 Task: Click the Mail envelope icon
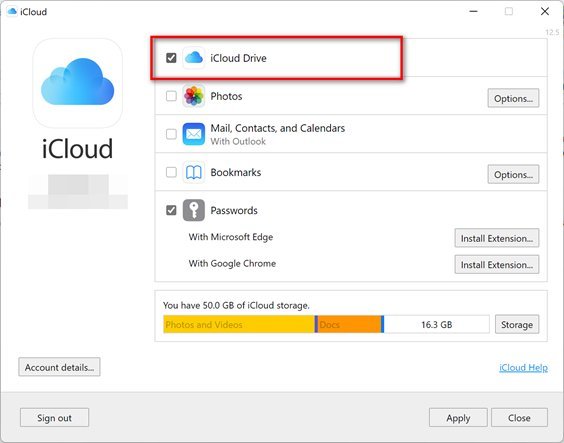194,134
